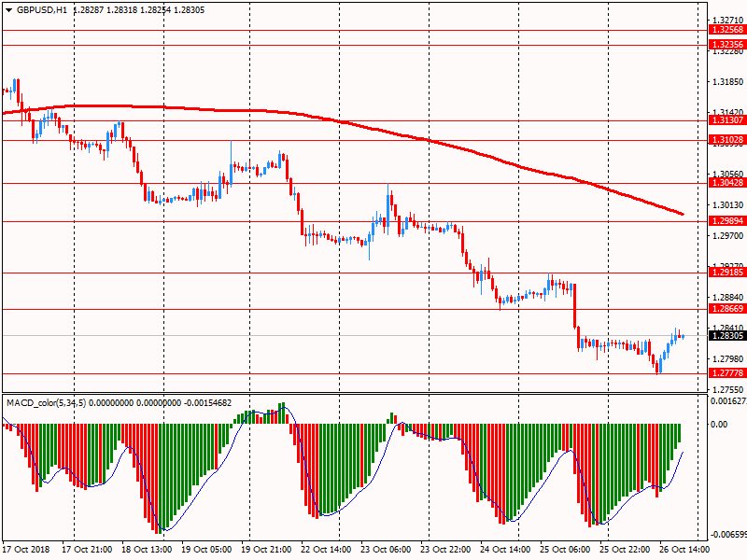Viewport: 747px width, 560px height.
Task: Click the 1.31850 price scale value
Action: pos(728,82)
